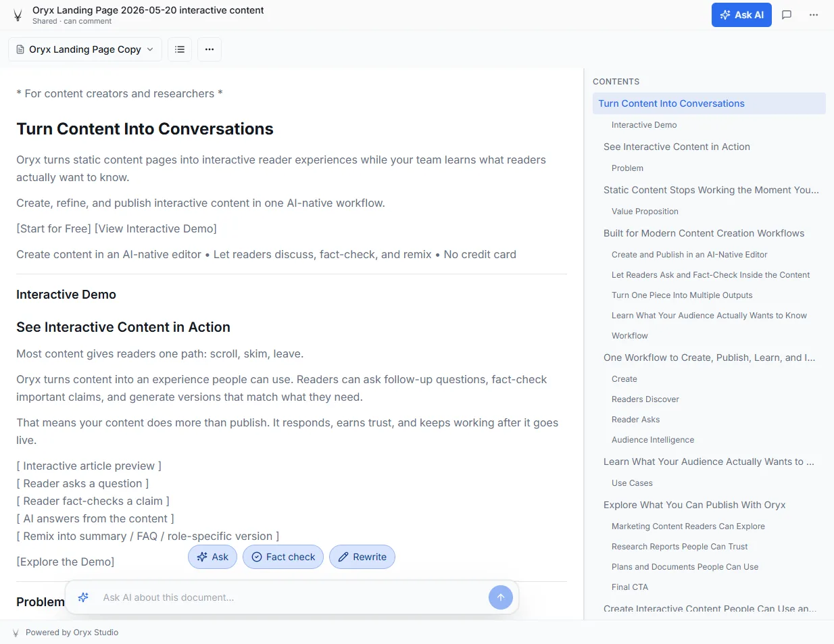Click the See Interactive Content in Action heading
The height and width of the screenshot is (644, 834).
[x=123, y=327]
